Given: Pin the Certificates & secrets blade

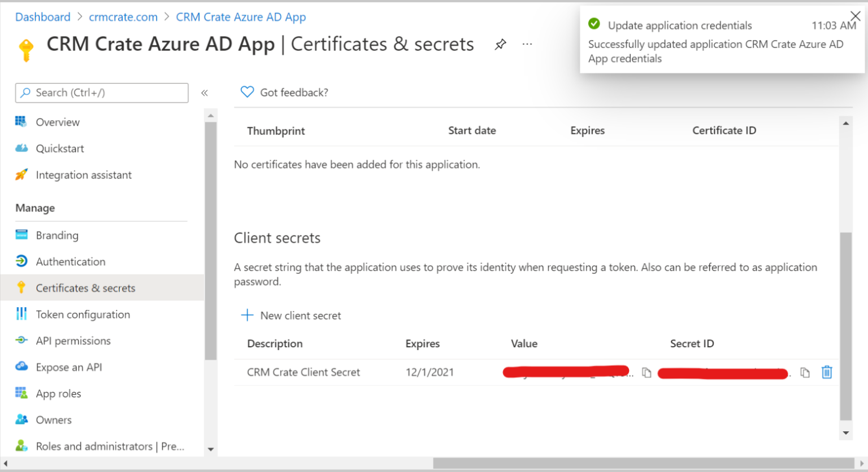Looking at the screenshot, I should (500, 45).
